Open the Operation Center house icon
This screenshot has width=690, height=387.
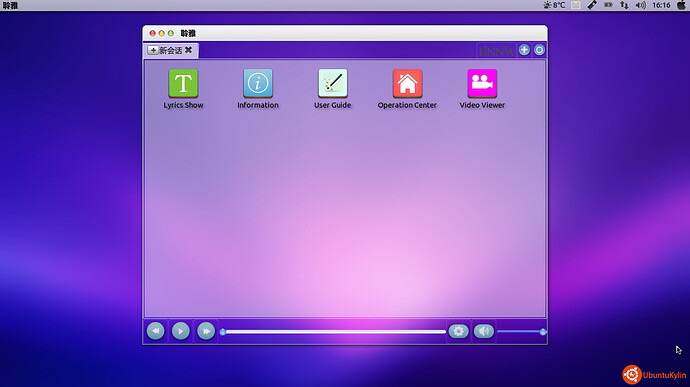[x=407, y=83]
